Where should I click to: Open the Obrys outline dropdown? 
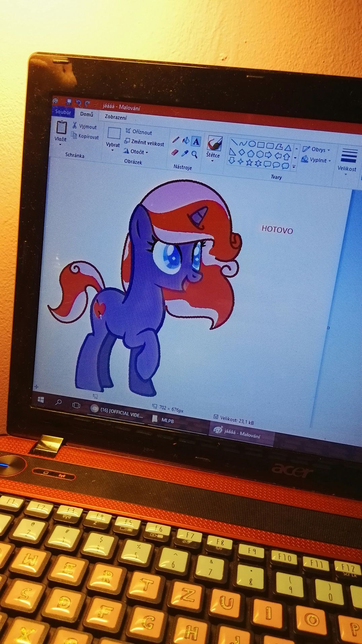point(316,149)
